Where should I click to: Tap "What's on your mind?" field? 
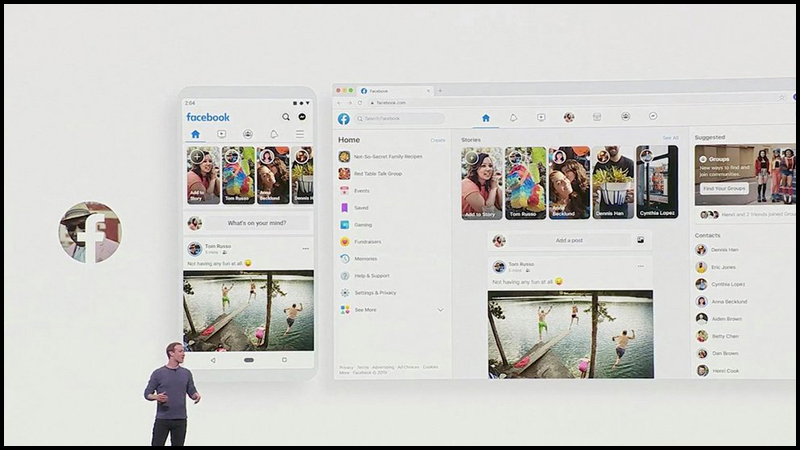[257, 223]
